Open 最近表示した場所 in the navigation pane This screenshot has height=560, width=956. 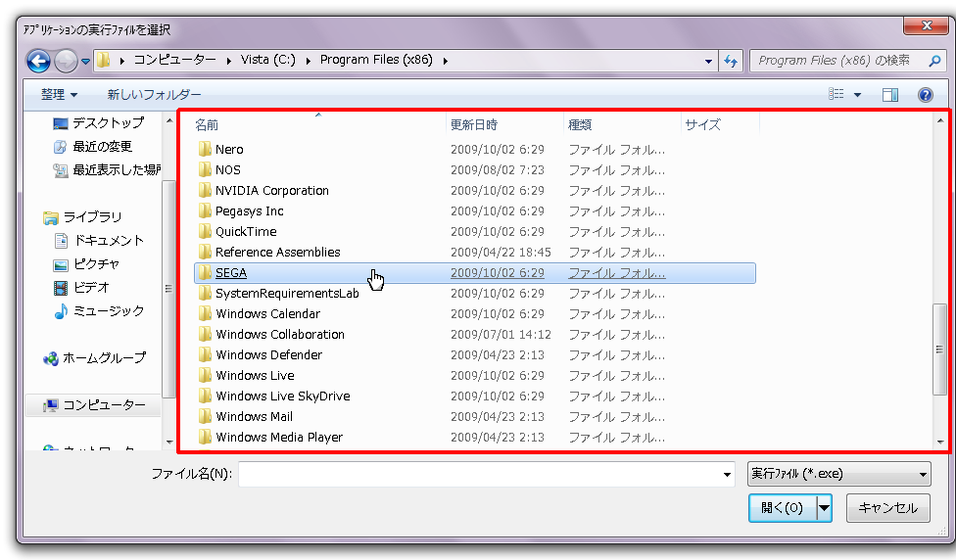pos(106,170)
